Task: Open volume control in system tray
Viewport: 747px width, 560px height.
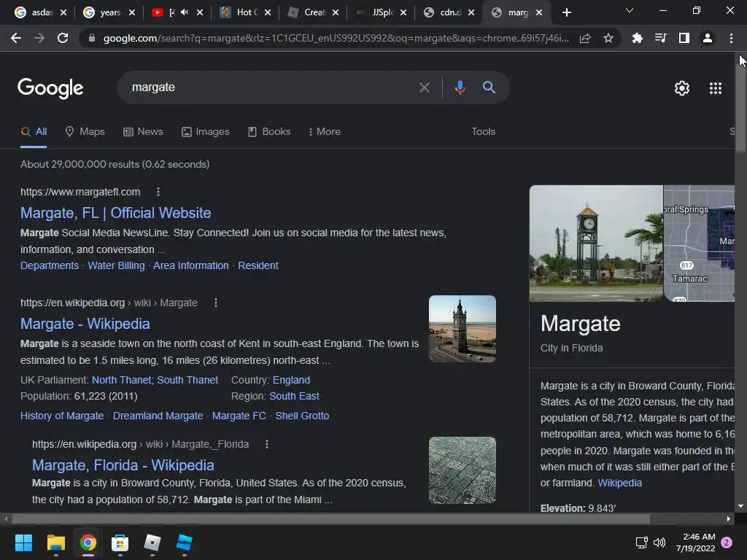Action: pos(659,542)
